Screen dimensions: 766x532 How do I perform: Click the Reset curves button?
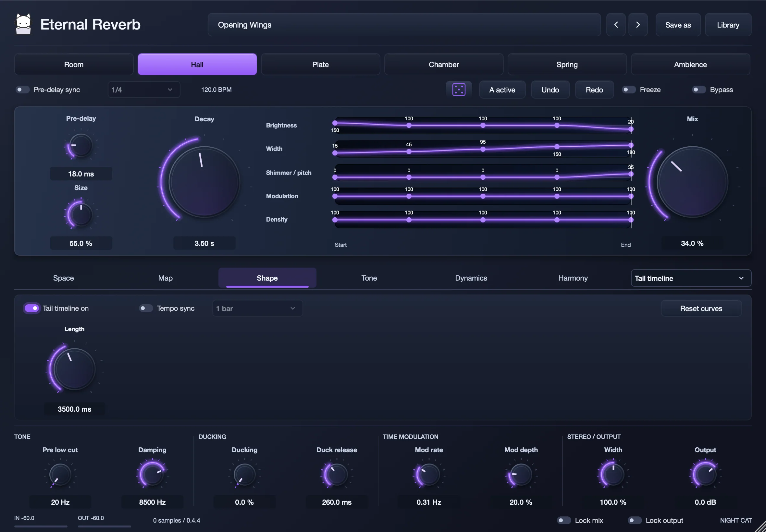701,308
